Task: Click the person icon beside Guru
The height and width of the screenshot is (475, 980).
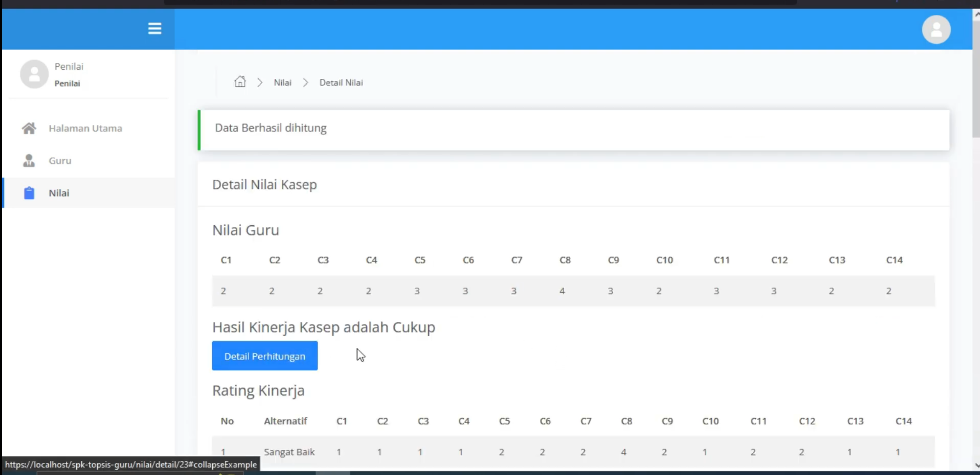Action: coord(29,161)
